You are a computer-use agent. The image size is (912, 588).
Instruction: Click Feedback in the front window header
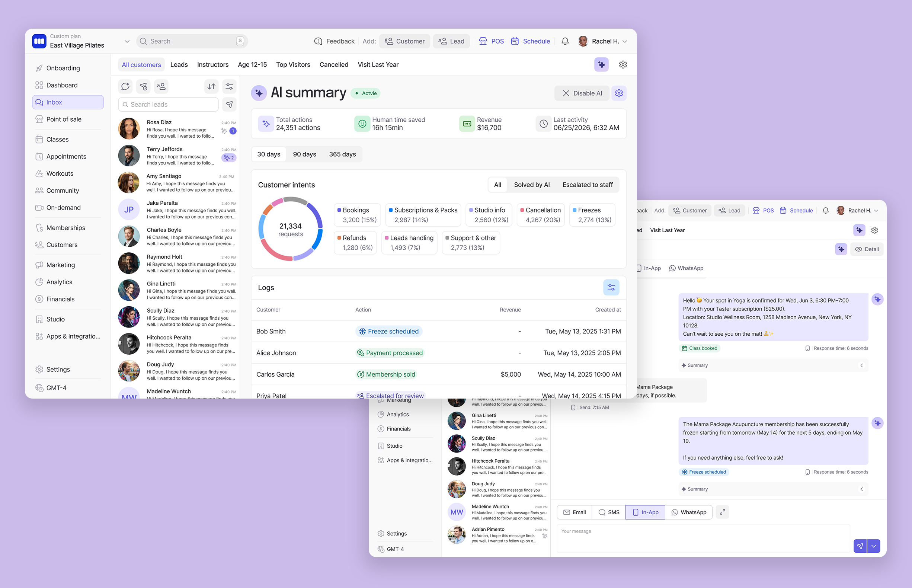[335, 41]
